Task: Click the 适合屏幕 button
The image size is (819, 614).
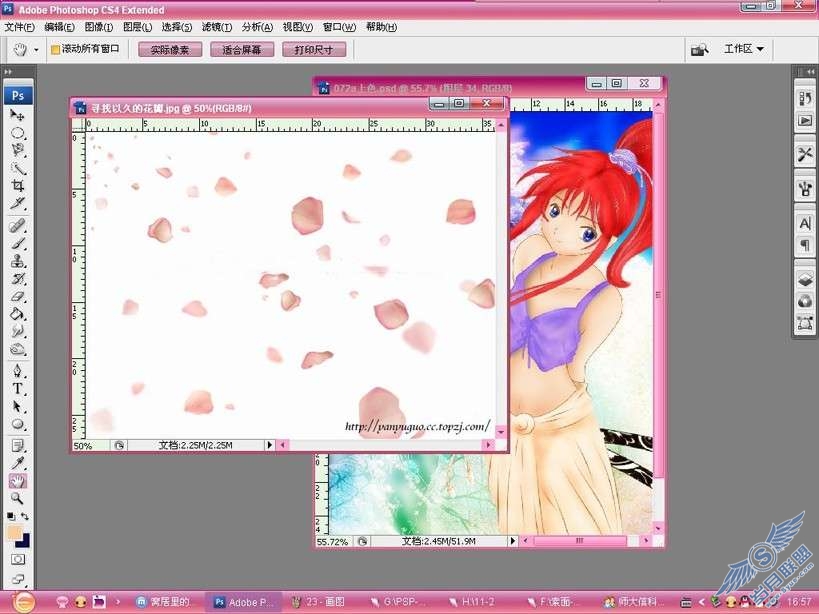Action: (241, 50)
